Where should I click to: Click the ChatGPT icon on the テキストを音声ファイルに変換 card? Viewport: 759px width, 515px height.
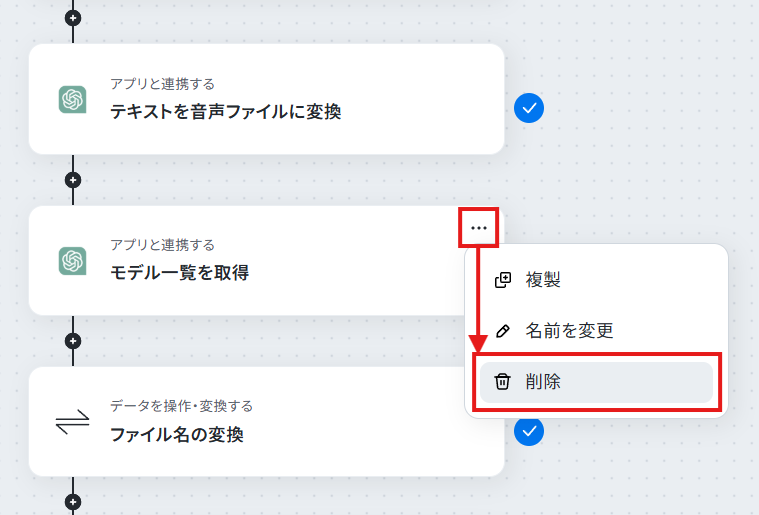(x=73, y=100)
